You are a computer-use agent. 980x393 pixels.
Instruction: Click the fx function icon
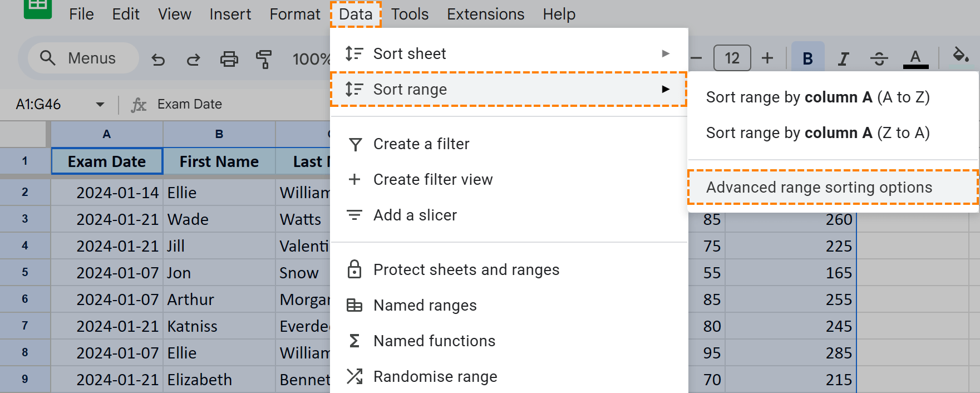click(138, 104)
